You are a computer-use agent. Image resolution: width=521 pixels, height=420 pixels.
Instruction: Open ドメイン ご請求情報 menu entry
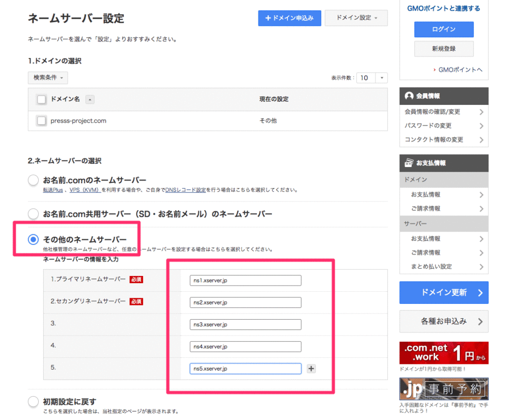coord(444,209)
